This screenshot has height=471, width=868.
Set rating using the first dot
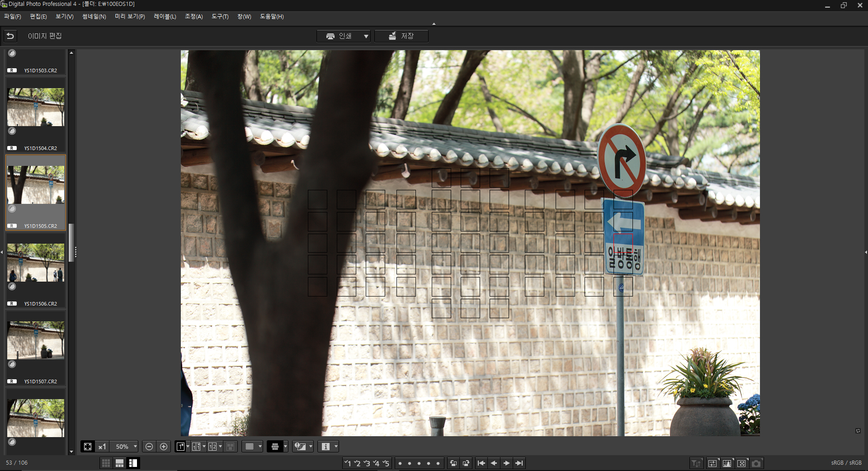(x=400, y=463)
